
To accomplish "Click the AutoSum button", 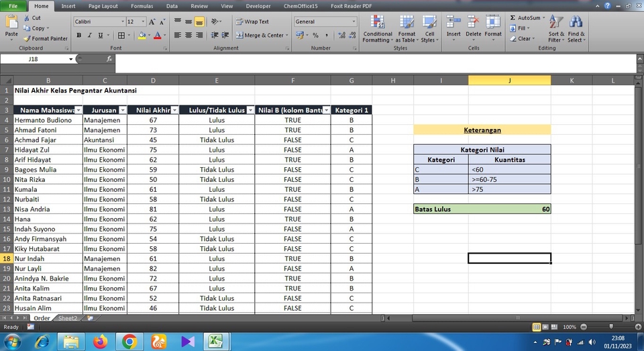I will tap(527, 17).
